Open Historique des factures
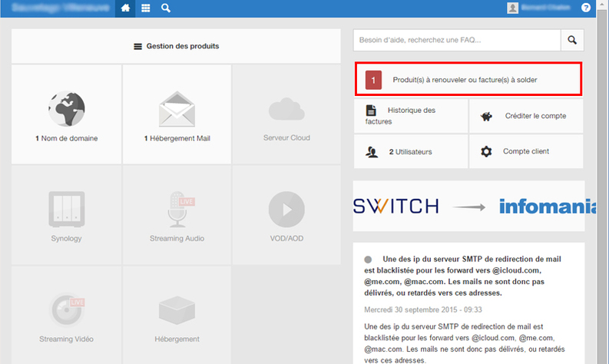 pyautogui.click(x=411, y=116)
